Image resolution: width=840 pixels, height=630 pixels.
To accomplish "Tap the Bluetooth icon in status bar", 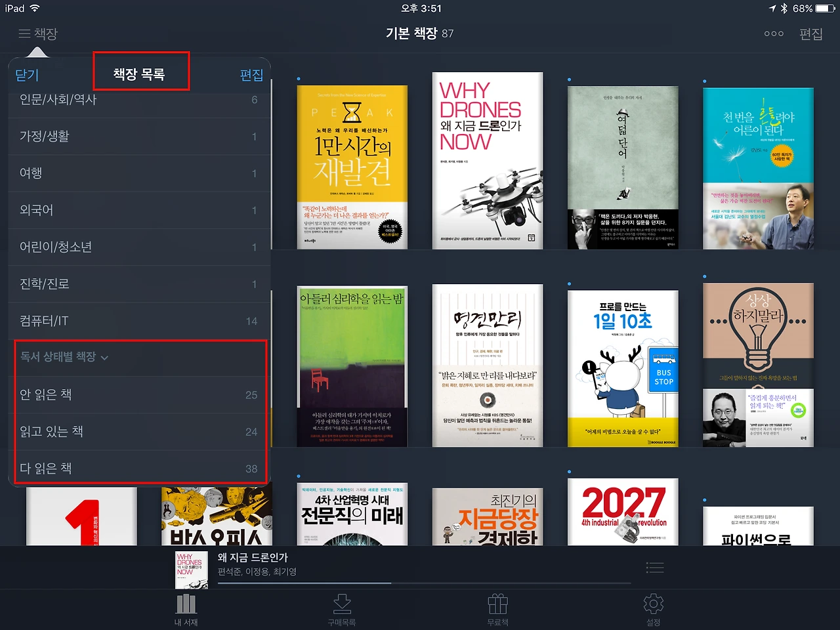I will [x=784, y=9].
